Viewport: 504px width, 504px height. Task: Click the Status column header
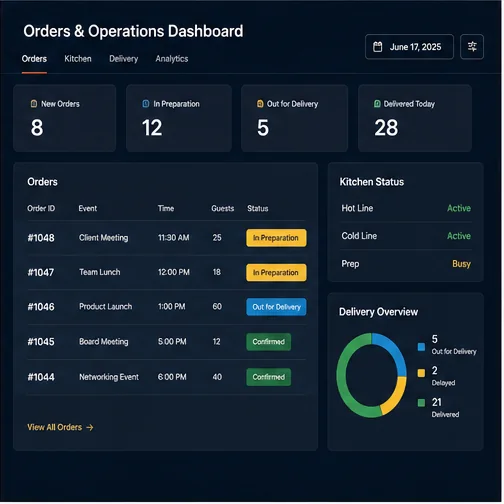(x=258, y=209)
